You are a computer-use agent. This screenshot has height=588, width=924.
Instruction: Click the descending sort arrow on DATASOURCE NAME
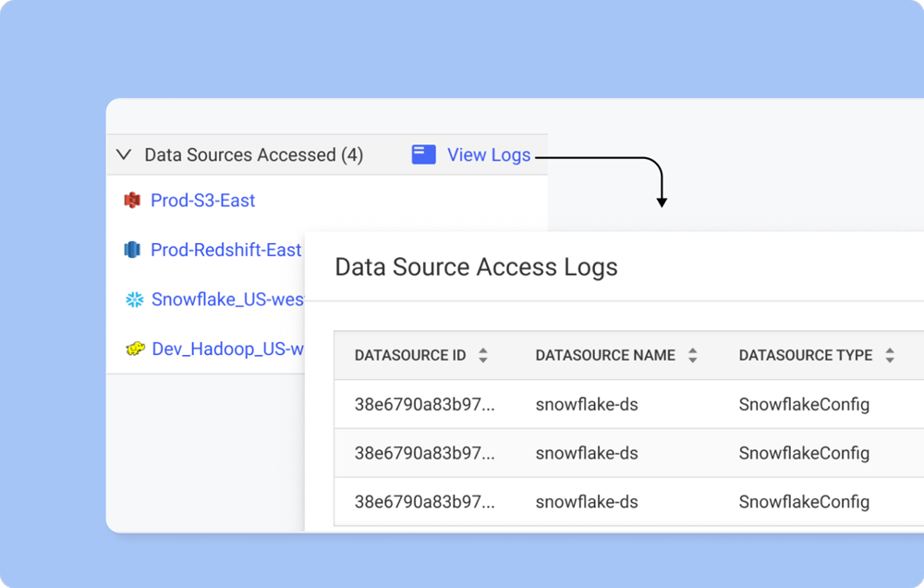[692, 360]
